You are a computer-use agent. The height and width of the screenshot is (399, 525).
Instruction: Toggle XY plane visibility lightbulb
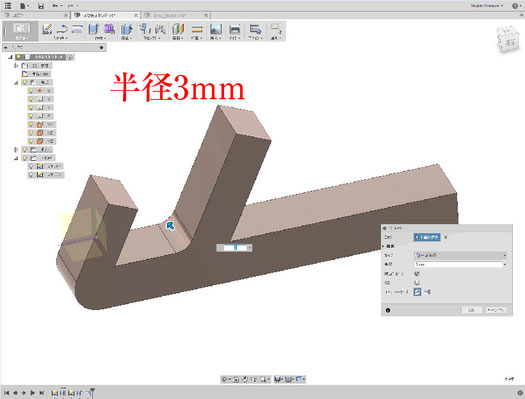31,125
